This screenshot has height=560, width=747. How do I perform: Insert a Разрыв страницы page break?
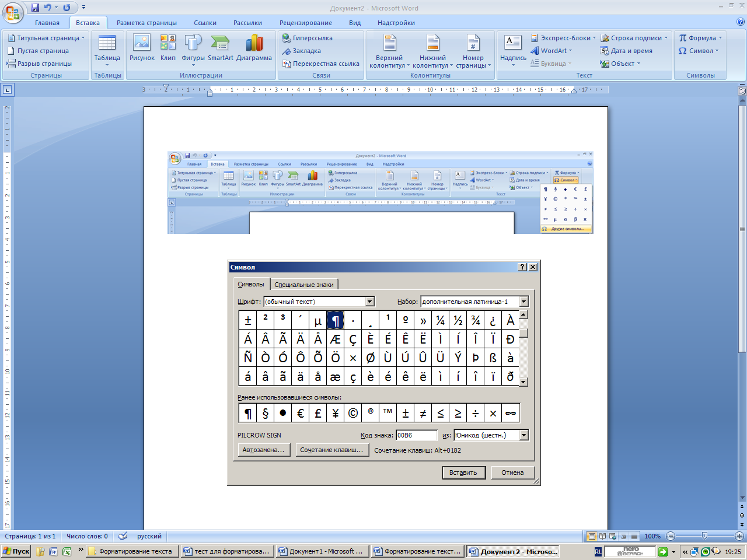[40, 64]
